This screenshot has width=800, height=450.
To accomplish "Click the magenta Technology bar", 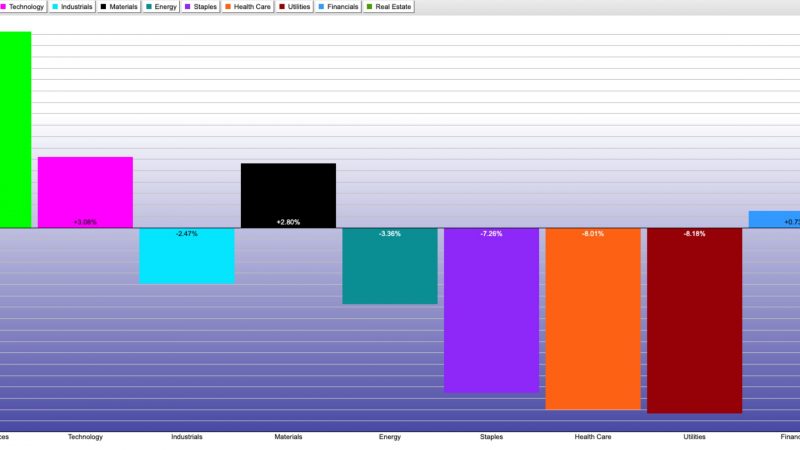I will point(85,192).
